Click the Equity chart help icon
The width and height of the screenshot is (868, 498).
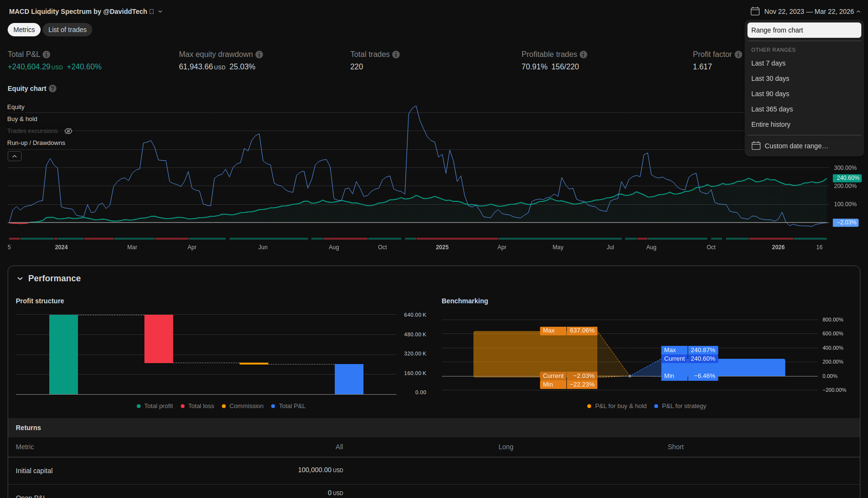click(x=53, y=89)
